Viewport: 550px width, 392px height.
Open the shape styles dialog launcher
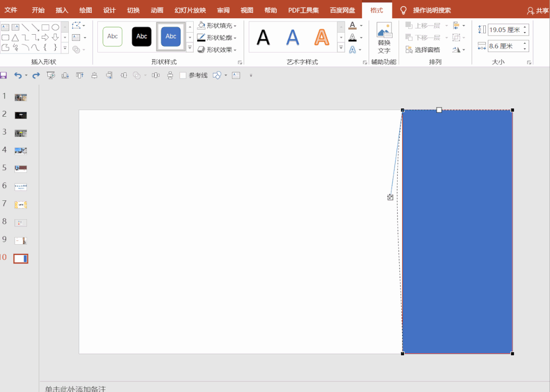tap(240, 62)
